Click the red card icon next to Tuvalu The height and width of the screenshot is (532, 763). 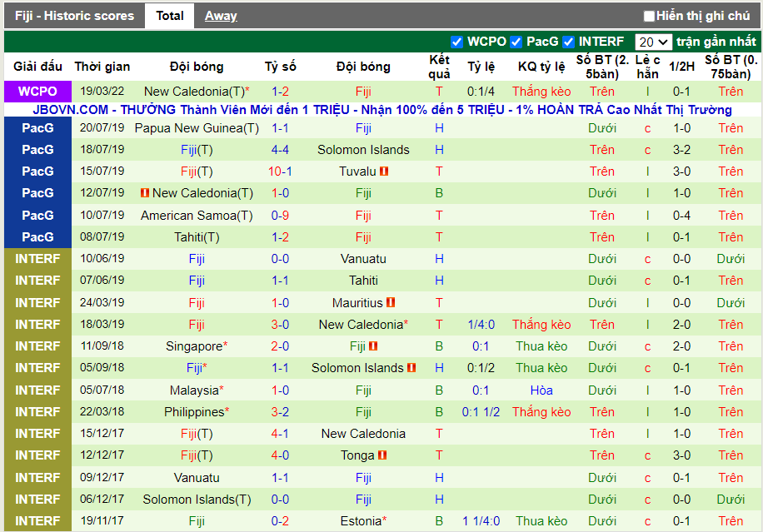coord(384,172)
